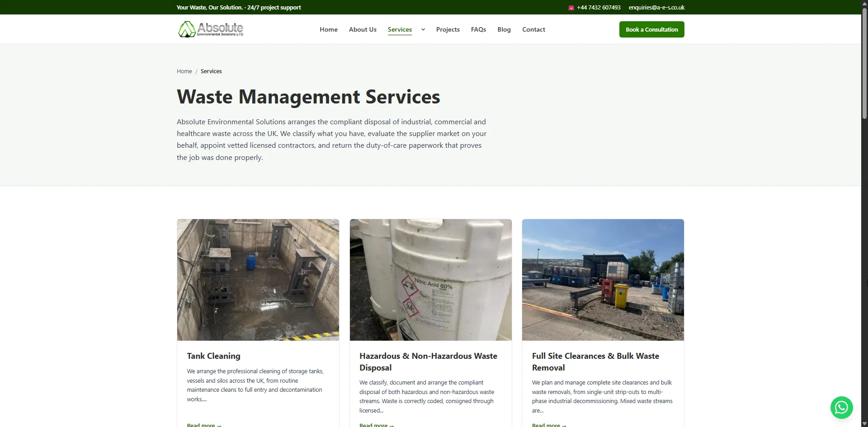Email enquiries@a-e-s.co.uk link
868x427 pixels.
coord(656,8)
